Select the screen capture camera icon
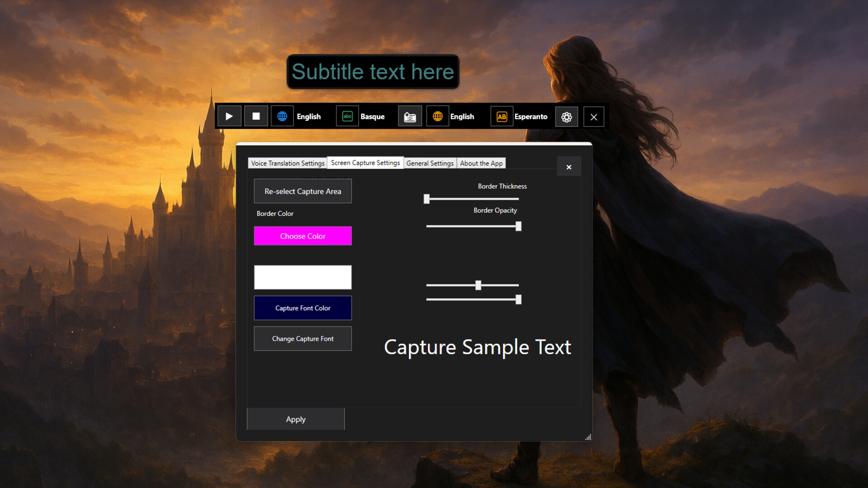This screenshot has height=488, width=868. 410,116
